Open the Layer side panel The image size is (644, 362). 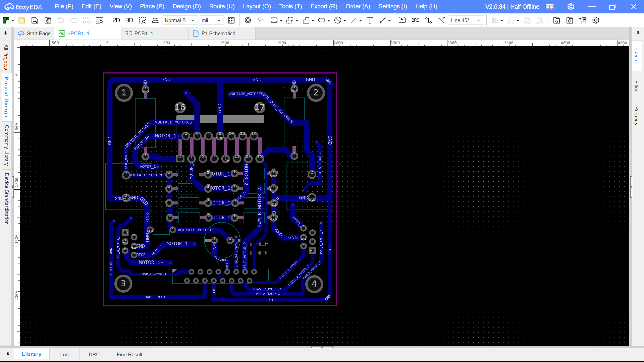click(x=636, y=56)
